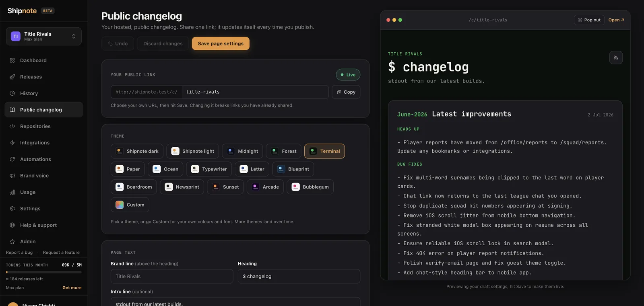This screenshot has width=644, height=306.
Task: Click the Shipnote logo
Action: 22,11
